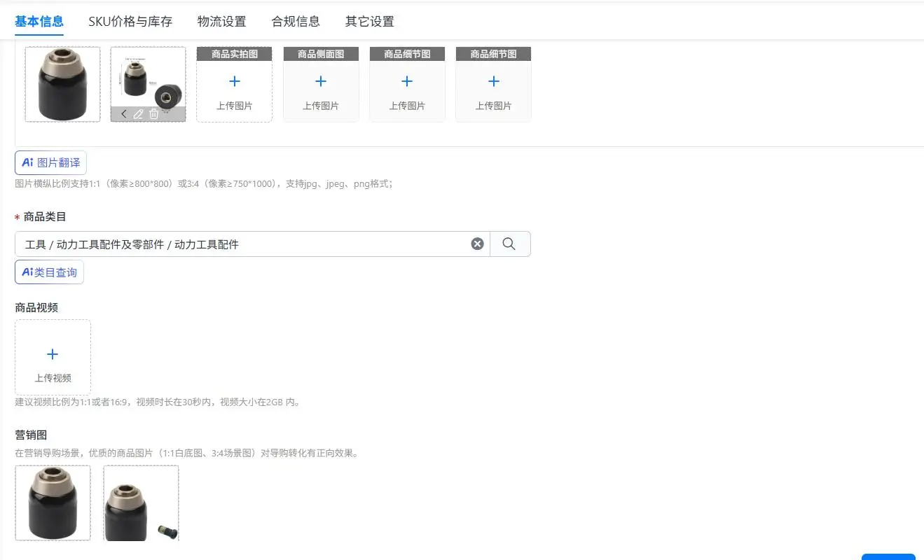
Task: Click plus icon under 商品侧面图
Action: point(321,81)
